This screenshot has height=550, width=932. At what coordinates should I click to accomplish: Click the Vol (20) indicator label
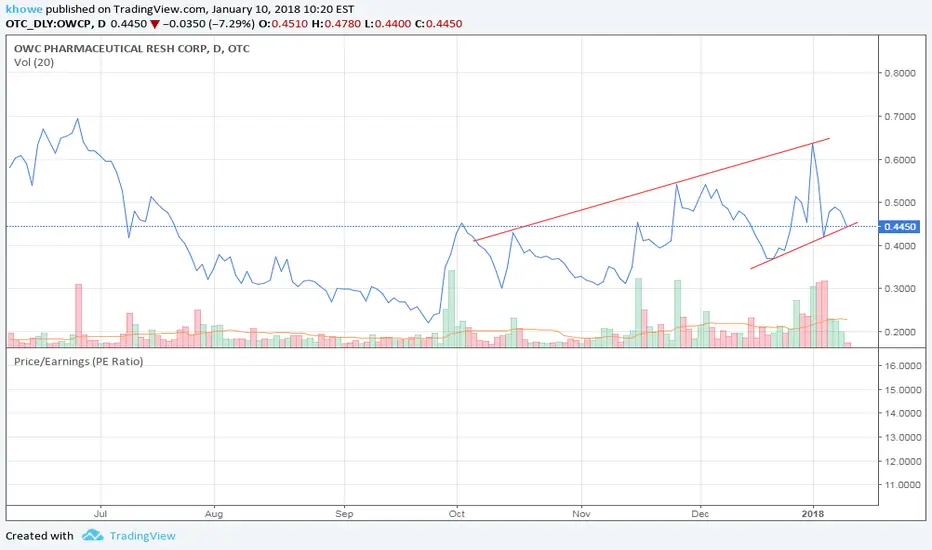[x=34, y=62]
